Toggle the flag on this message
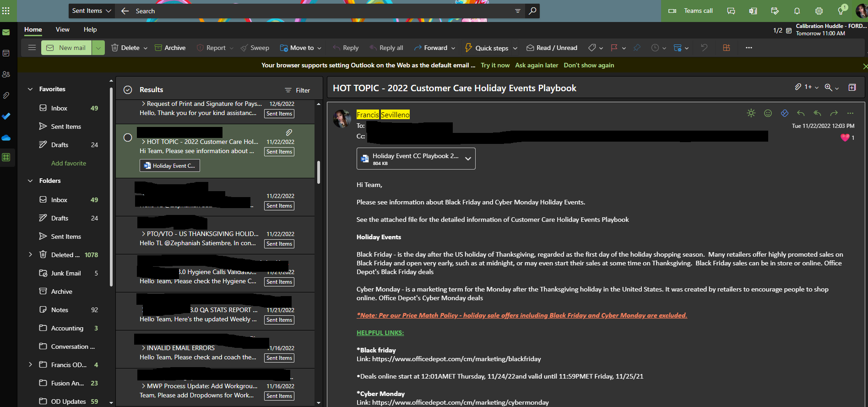Image resolution: width=868 pixels, height=407 pixels. point(614,48)
